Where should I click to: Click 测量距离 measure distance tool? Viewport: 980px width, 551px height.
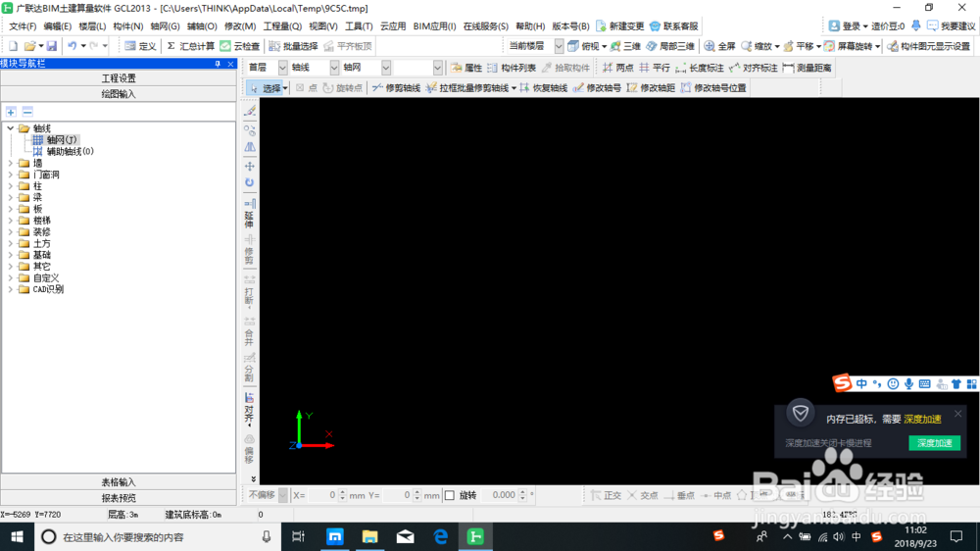click(x=807, y=69)
